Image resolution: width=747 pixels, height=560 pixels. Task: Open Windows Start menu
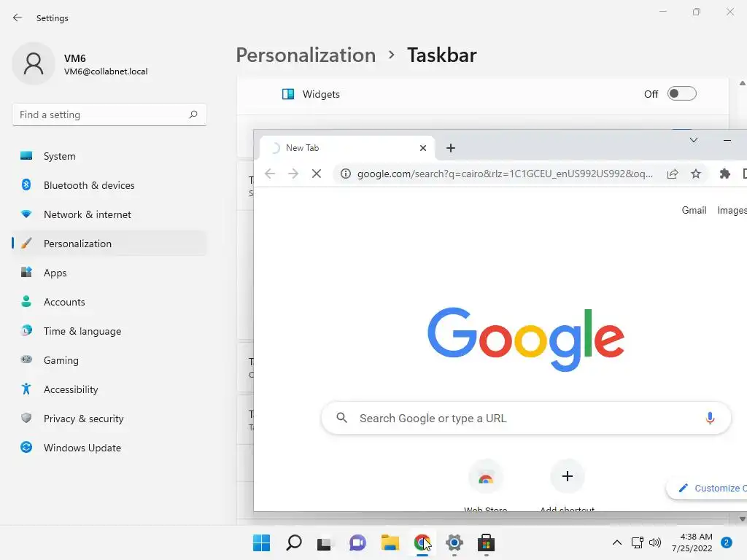(x=261, y=542)
